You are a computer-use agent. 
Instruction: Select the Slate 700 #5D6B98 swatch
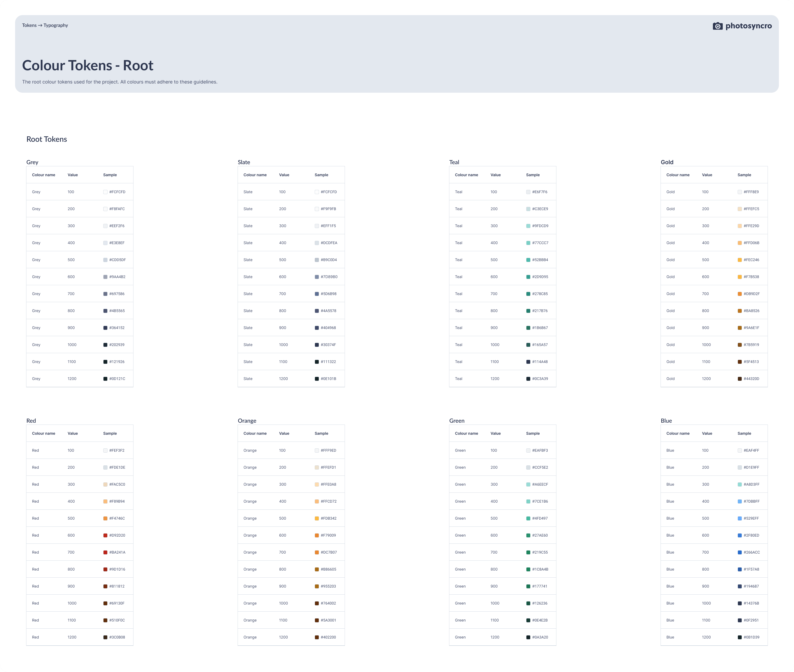click(316, 294)
